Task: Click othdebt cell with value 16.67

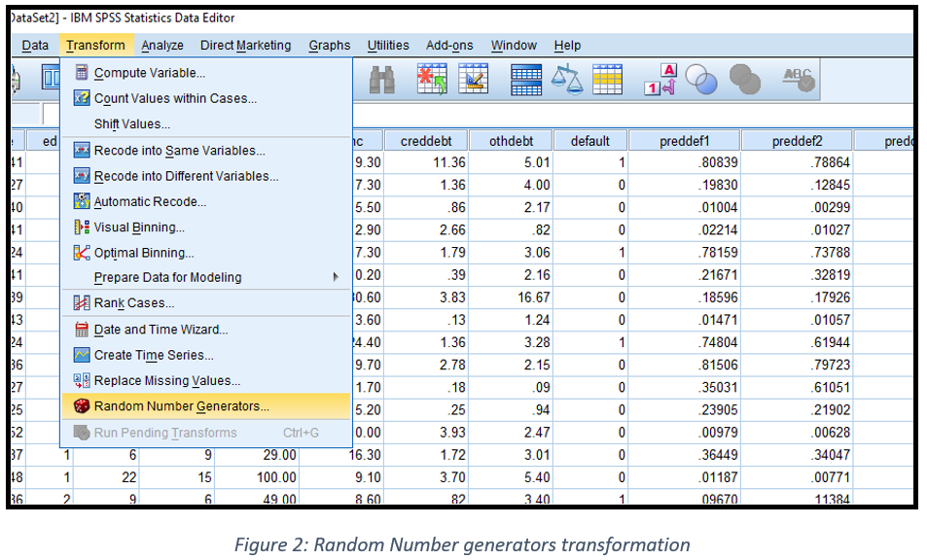Action: [x=511, y=297]
